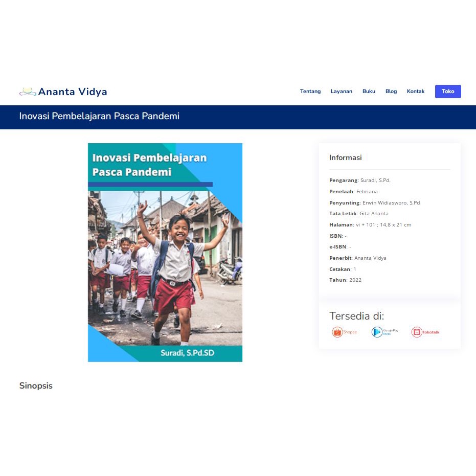Screen dimensions: 476x476
Task: Select the Pengarang Suradi, S.Pd. line
Action: pyautogui.click(x=360, y=180)
